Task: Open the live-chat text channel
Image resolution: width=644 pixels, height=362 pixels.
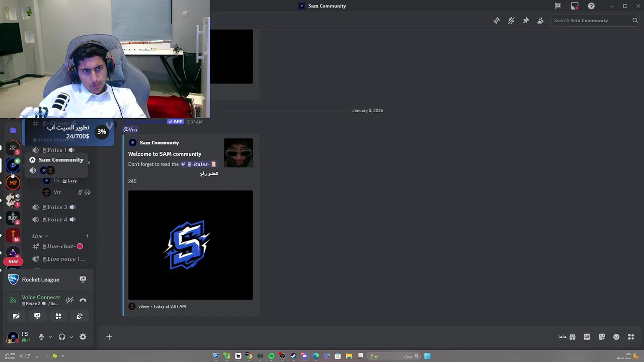Action: (58, 247)
